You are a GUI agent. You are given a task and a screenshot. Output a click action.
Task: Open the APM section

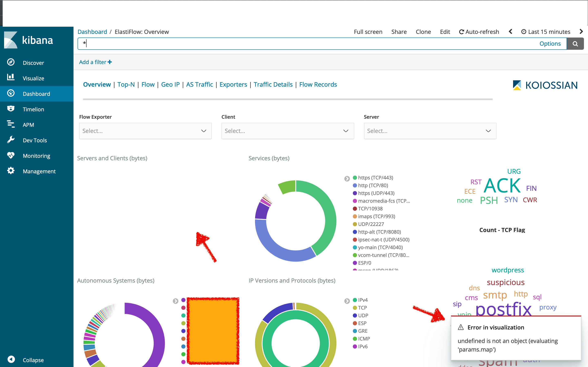click(28, 125)
